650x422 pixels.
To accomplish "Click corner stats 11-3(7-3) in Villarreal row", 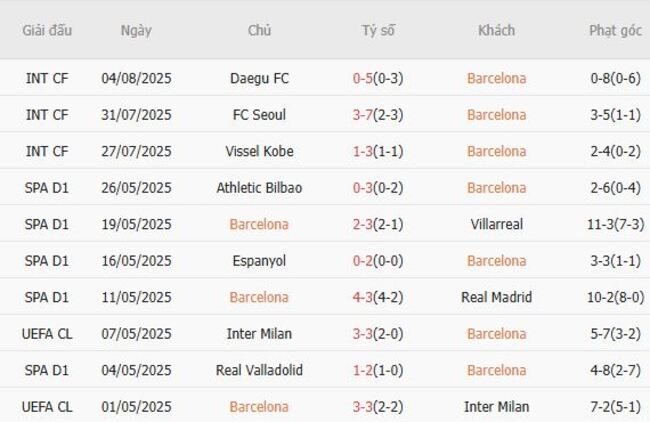I will tap(616, 224).
